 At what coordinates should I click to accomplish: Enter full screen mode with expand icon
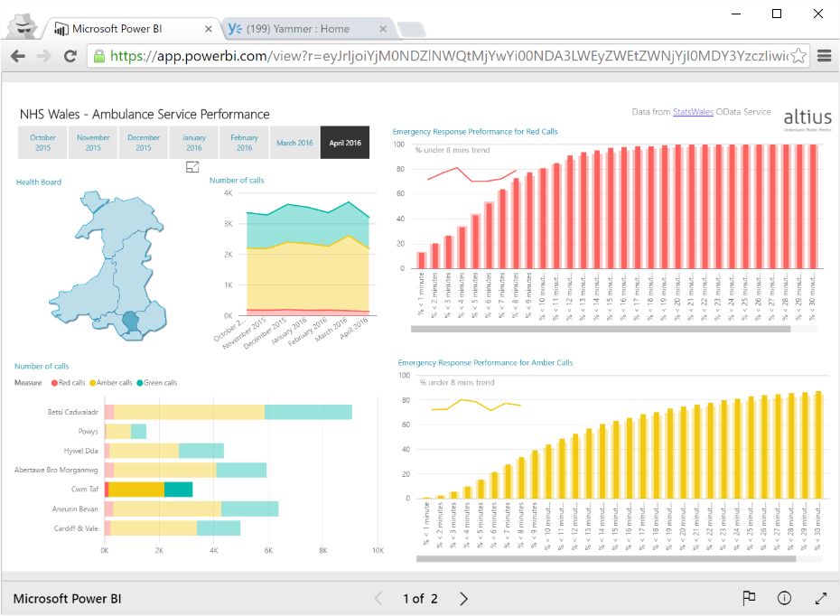coord(821,598)
